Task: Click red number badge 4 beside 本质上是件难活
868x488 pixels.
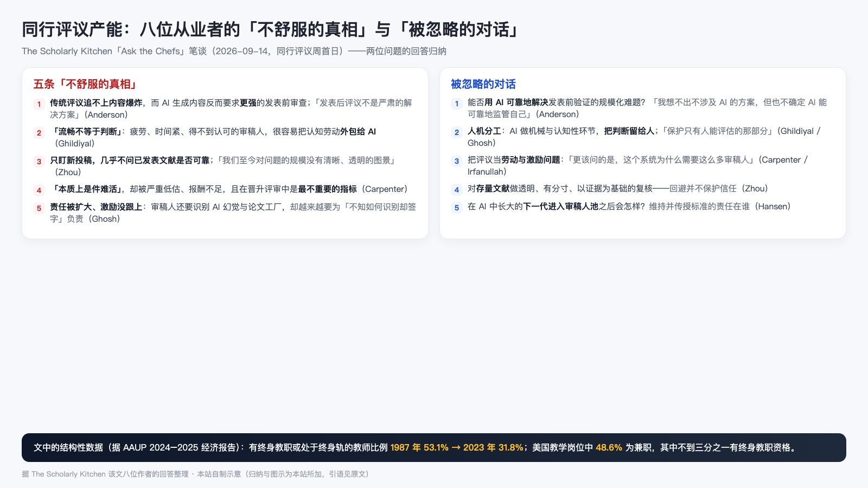Action: point(39,190)
